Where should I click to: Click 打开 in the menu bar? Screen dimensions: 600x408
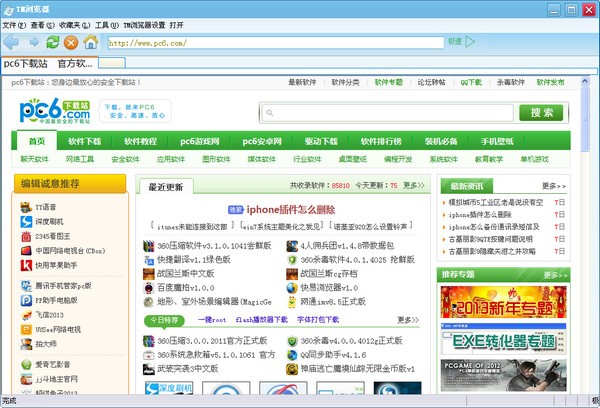[176, 25]
